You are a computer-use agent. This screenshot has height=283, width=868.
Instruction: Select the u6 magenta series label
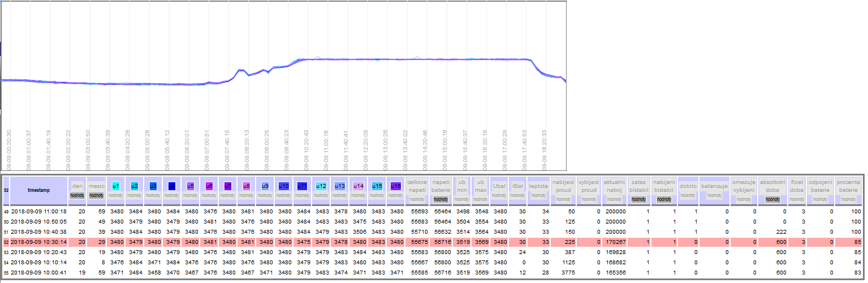[209, 185]
